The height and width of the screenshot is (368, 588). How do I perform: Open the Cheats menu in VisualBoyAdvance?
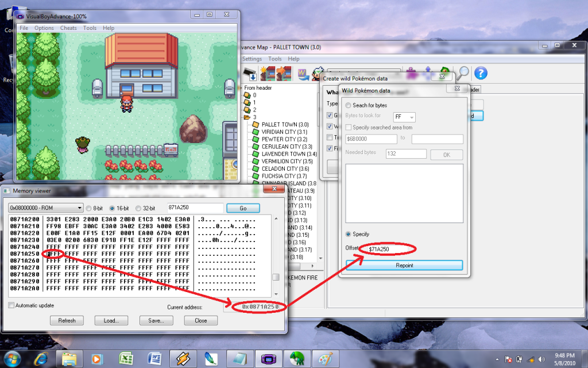(x=68, y=28)
